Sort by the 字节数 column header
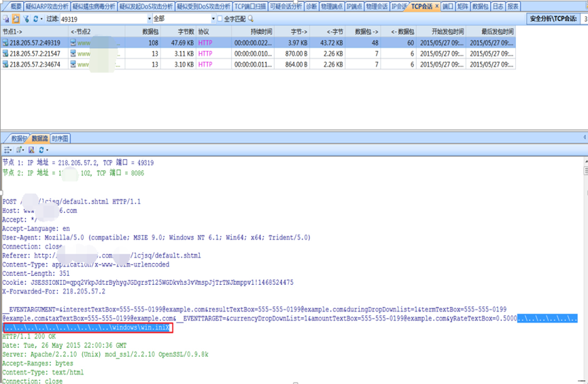 point(186,31)
